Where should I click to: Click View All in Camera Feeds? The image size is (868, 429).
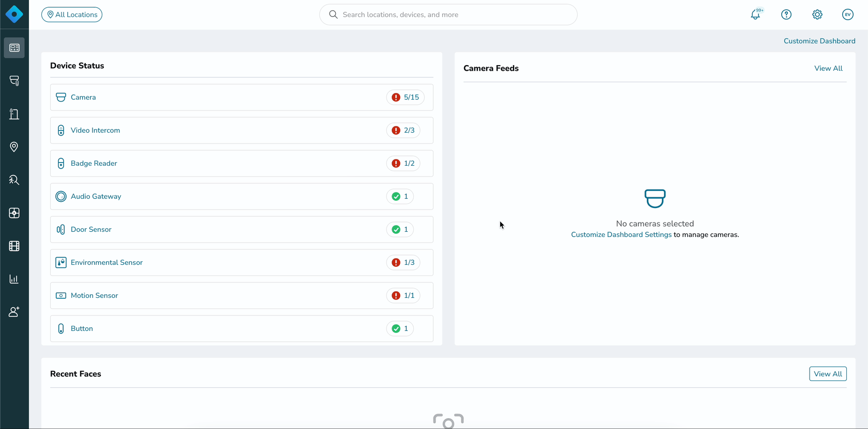tap(828, 68)
